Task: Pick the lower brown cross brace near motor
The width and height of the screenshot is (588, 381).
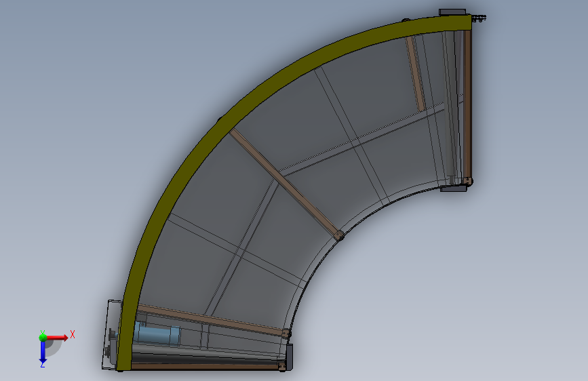Action: pos(212,319)
